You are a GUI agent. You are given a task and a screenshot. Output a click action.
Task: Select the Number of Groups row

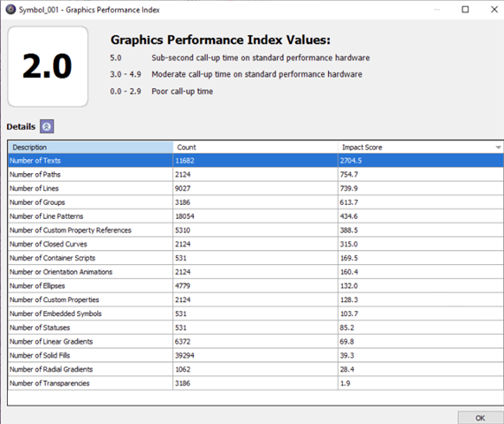point(256,202)
